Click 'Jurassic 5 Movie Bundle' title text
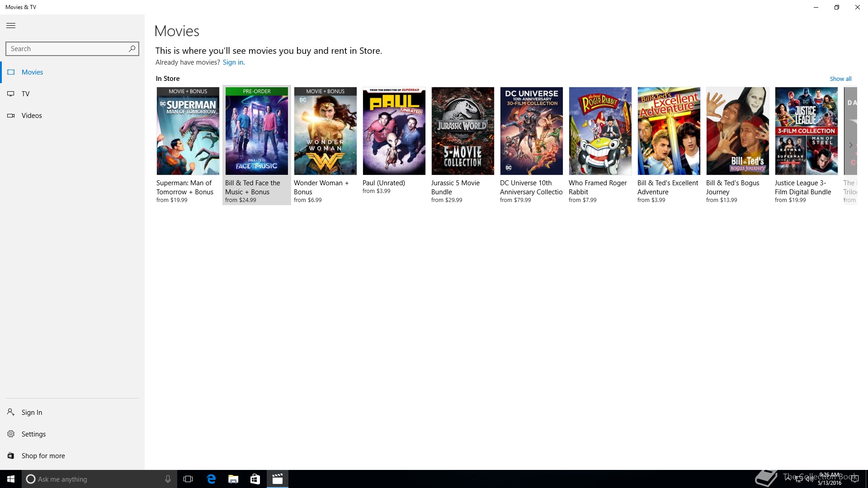 pyautogui.click(x=455, y=188)
